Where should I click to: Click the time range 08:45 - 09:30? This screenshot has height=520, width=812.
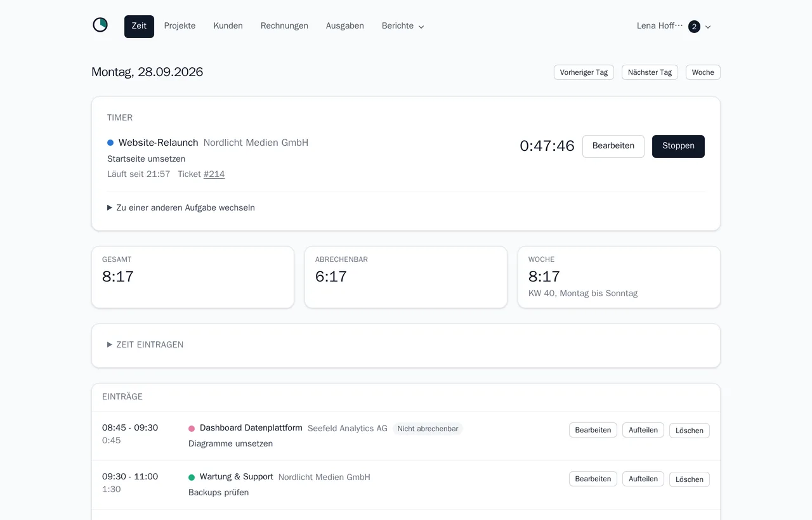point(130,428)
